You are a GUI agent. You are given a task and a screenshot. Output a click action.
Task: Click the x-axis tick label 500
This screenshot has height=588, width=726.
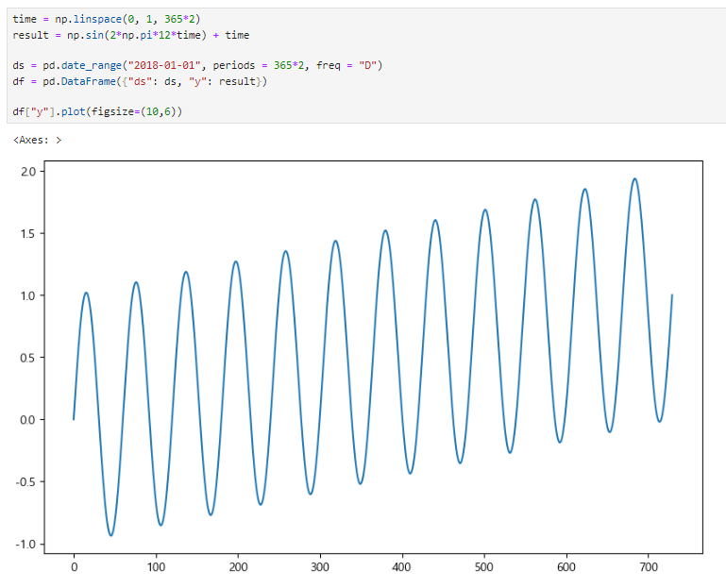point(484,567)
